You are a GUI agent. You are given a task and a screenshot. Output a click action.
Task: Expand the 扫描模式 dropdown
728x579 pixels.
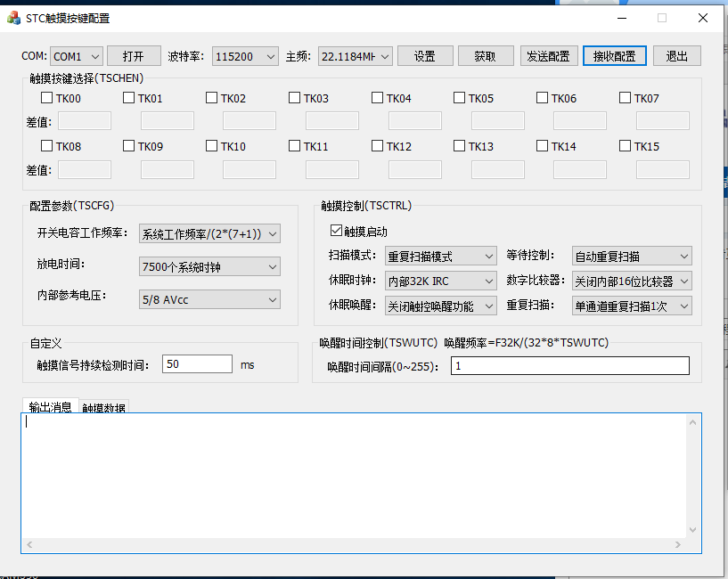[440, 257]
